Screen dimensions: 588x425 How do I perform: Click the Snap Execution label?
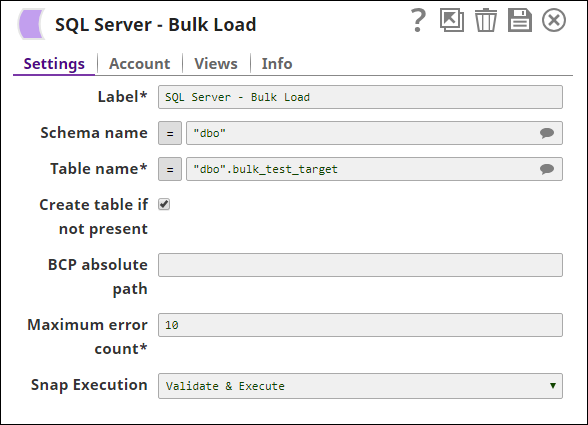click(x=89, y=385)
